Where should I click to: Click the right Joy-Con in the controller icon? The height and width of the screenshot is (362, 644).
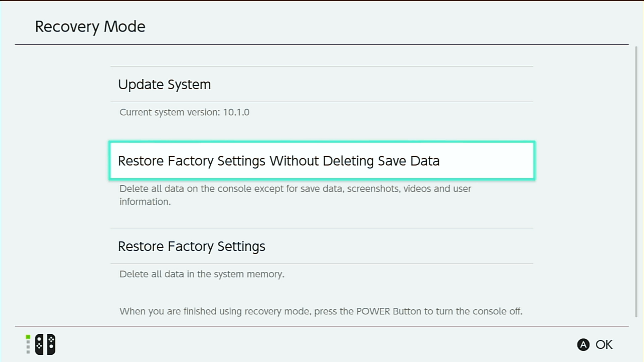point(51,344)
